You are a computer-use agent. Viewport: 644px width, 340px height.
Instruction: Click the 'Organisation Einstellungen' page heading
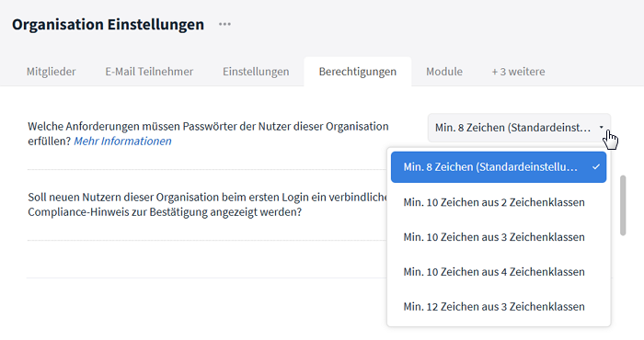pyautogui.click(x=108, y=24)
